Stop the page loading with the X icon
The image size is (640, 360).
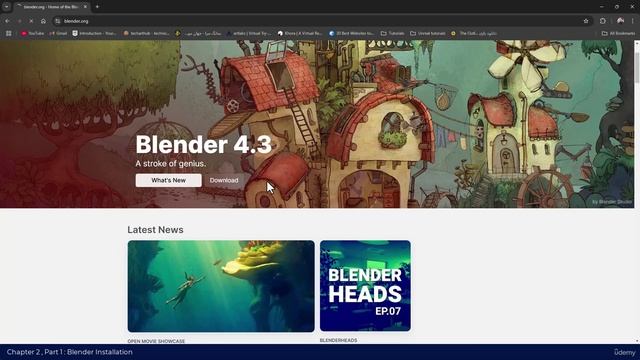coord(31,21)
